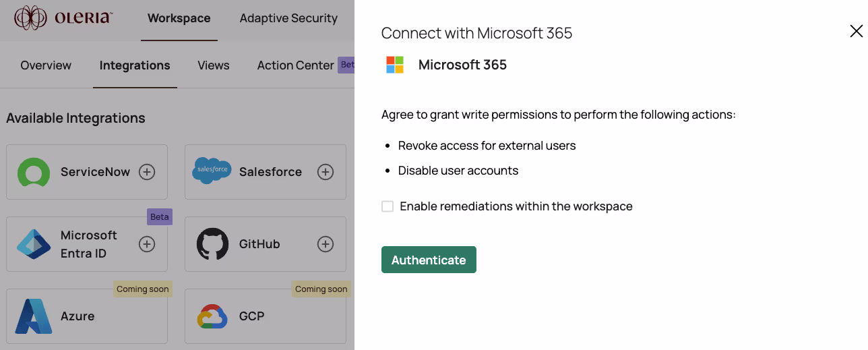Click the Coming soon badge on GCP

point(321,289)
